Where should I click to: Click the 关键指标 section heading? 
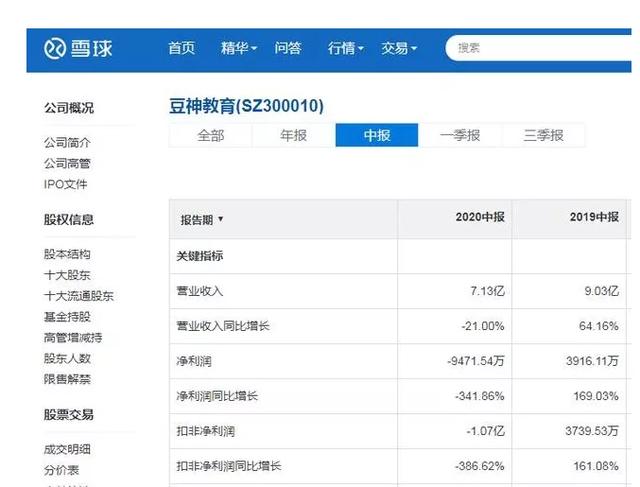(x=200, y=256)
